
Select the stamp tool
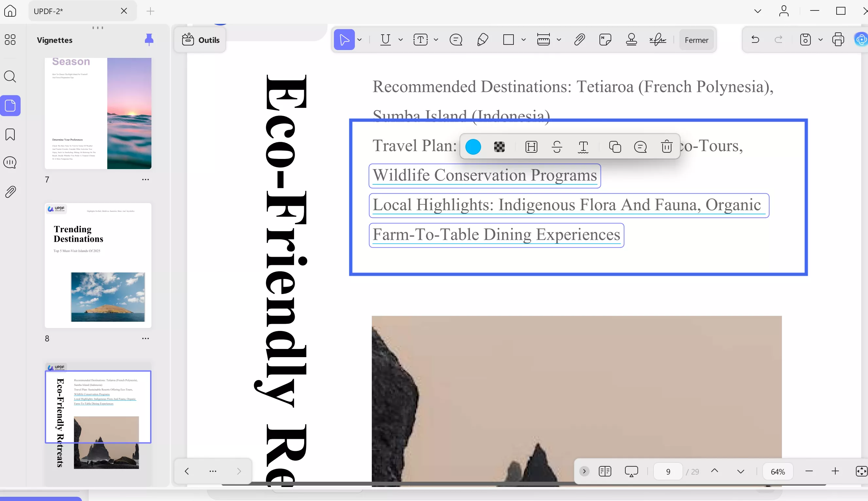[x=631, y=40]
